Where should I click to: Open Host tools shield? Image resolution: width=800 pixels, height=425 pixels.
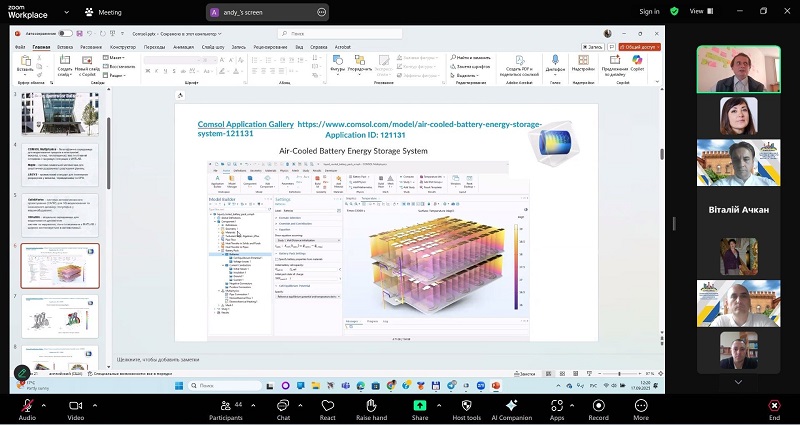point(466,406)
